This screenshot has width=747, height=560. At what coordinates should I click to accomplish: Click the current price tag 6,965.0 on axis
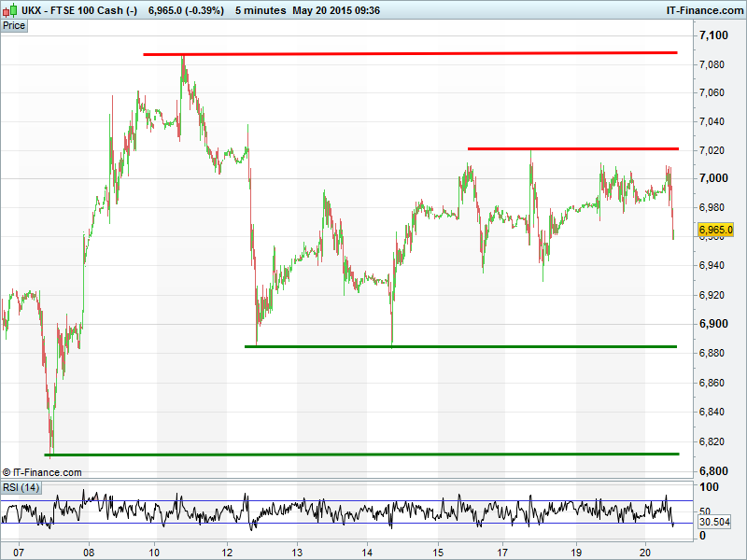pos(715,229)
